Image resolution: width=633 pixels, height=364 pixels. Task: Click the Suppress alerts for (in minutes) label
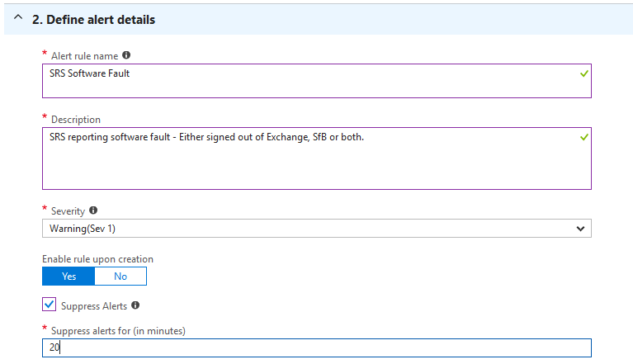[118, 331]
